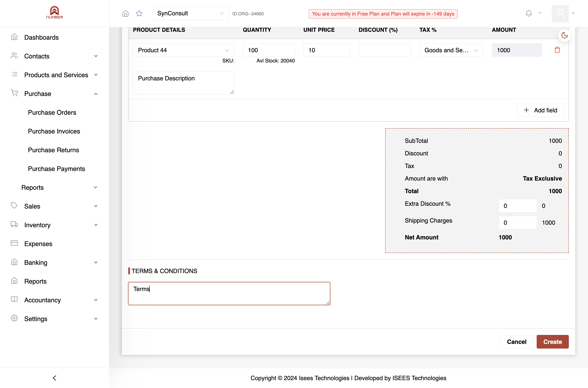The image size is (588, 388).
Task: Click the Settings gear icon
Action: (x=14, y=318)
